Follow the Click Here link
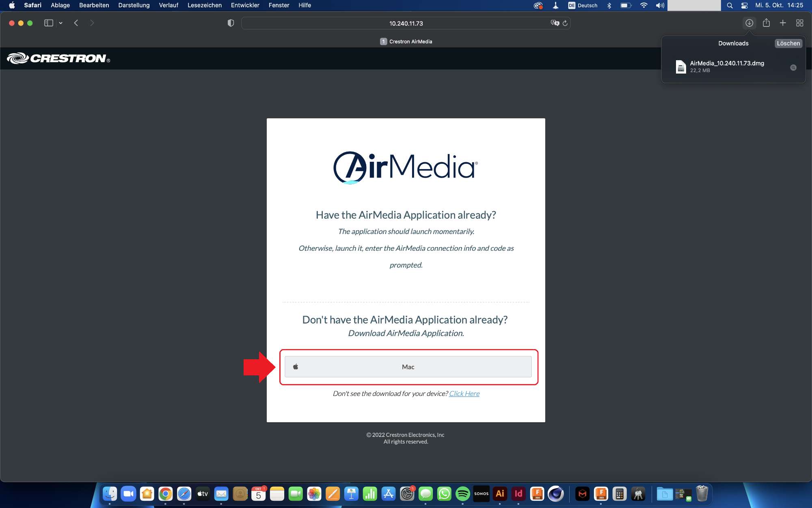Screen dimensions: 812x508 pos(464,393)
